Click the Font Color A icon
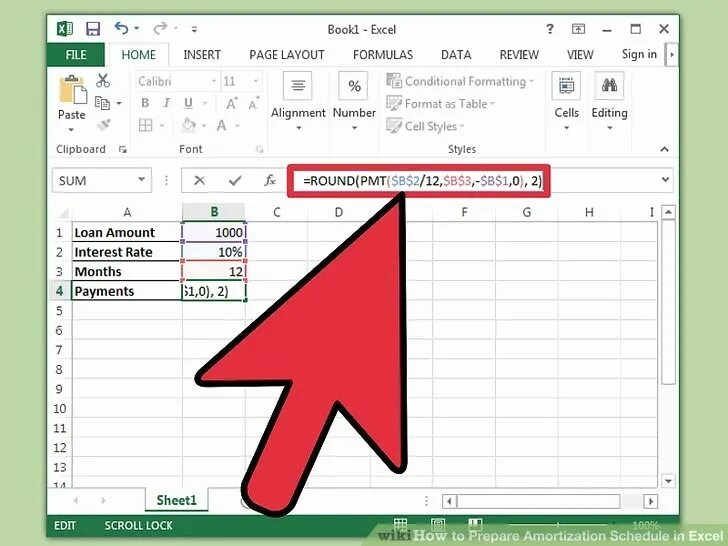 (221, 125)
